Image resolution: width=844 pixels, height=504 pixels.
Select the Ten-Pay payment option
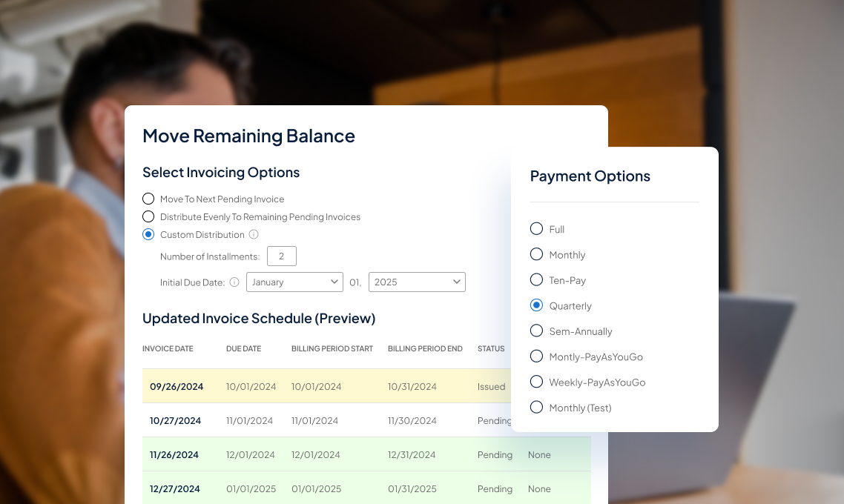[x=536, y=279]
